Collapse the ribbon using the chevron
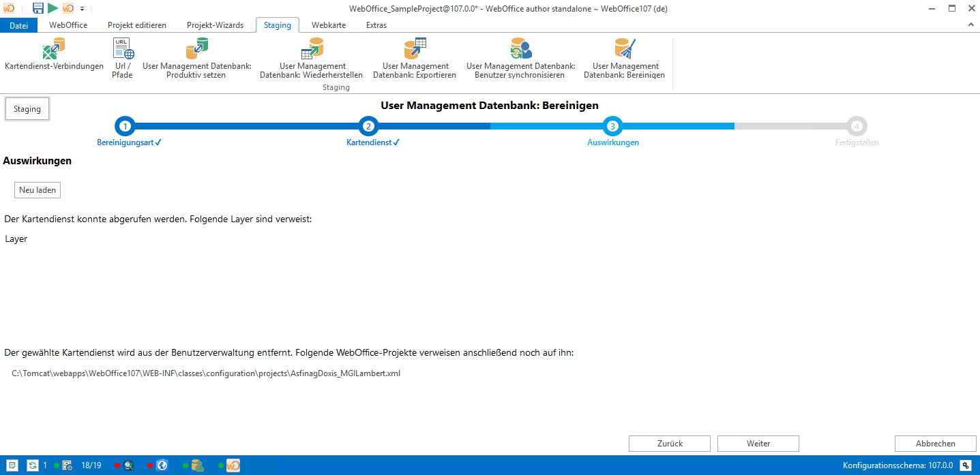Image resolution: width=980 pixels, height=475 pixels. pos(971,25)
